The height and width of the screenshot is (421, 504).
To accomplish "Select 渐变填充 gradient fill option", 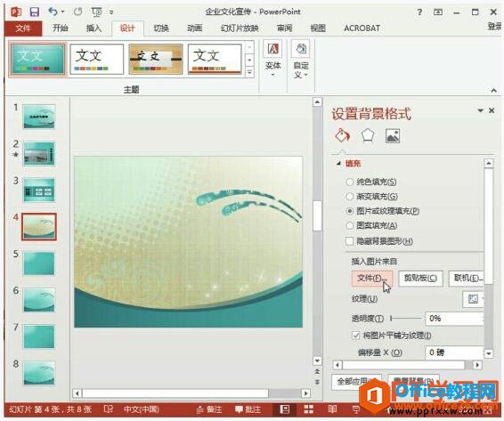I will click(x=349, y=197).
